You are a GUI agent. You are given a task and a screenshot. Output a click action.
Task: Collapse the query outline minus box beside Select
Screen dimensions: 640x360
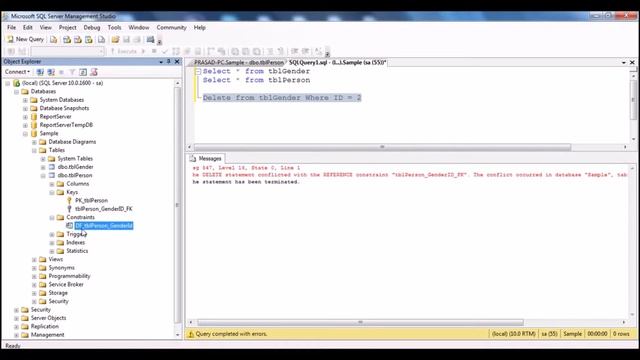(x=198, y=71)
